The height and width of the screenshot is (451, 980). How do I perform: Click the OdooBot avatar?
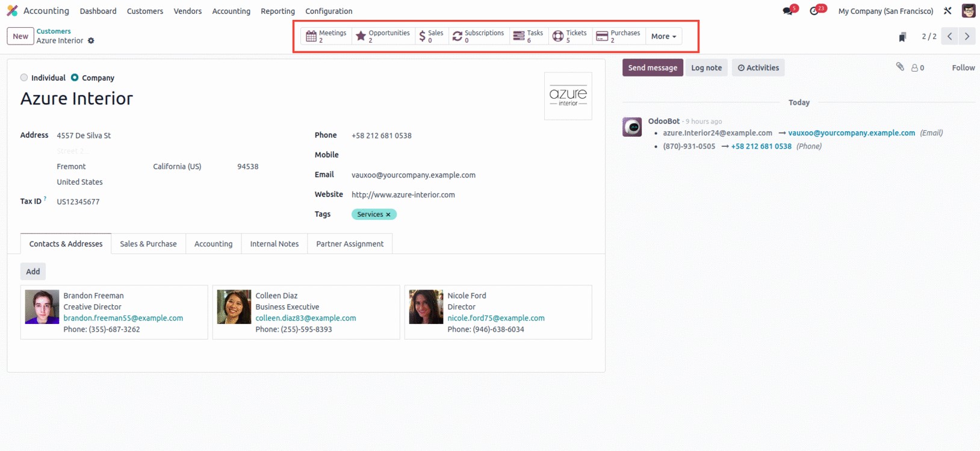click(x=632, y=127)
